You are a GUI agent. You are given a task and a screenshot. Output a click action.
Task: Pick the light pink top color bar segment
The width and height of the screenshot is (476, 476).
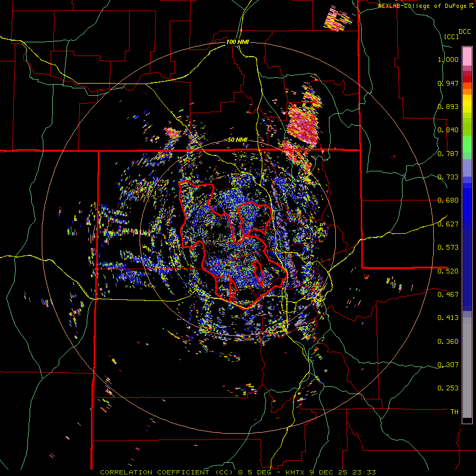pyautogui.click(x=467, y=56)
